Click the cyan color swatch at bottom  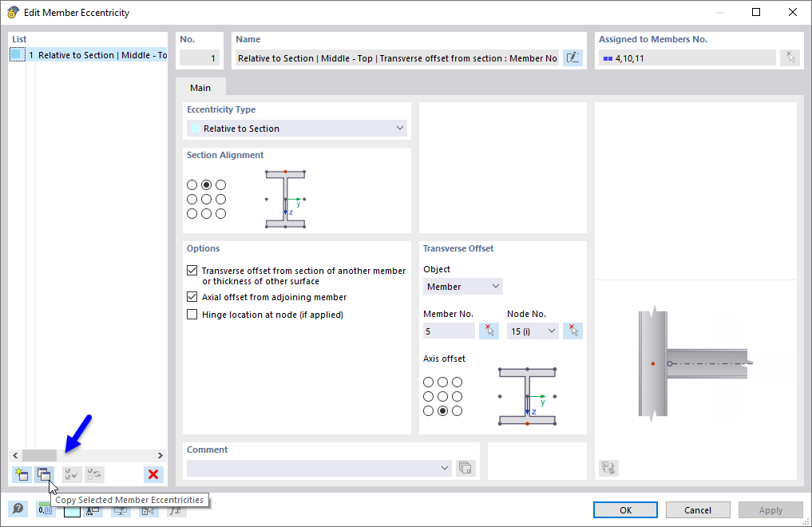point(72,509)
